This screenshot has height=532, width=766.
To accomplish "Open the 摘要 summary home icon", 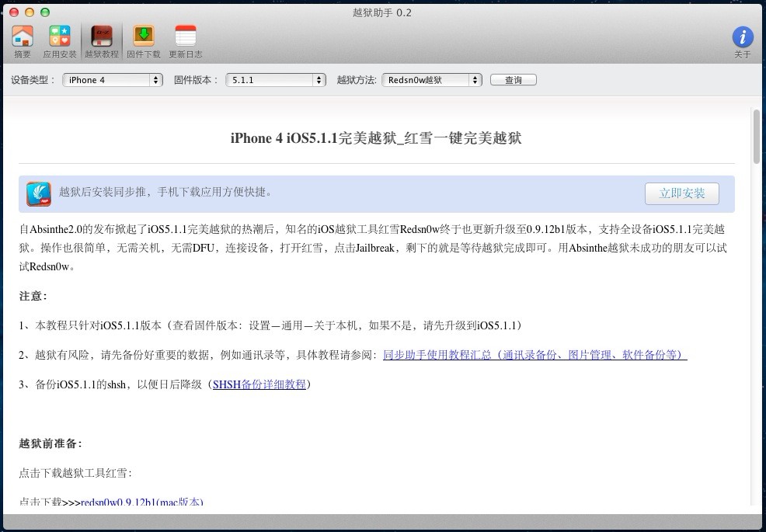I will pyautogui.click(x=23, y=41).
